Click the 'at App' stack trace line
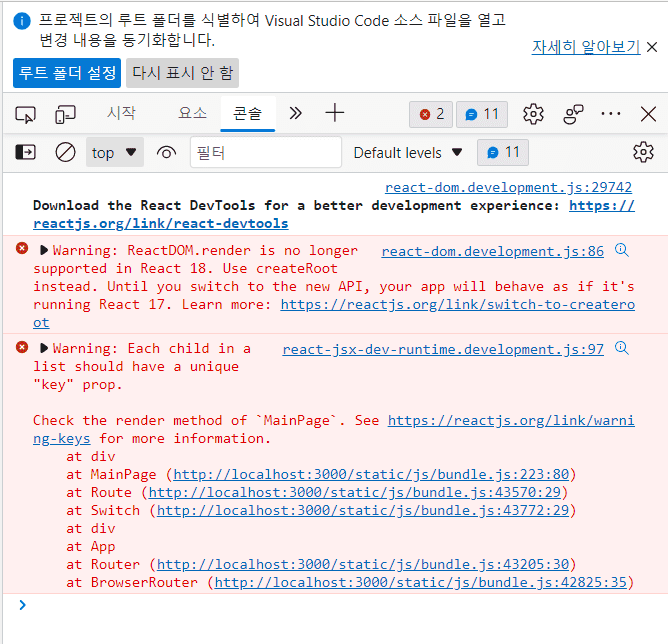 point(91,546)
